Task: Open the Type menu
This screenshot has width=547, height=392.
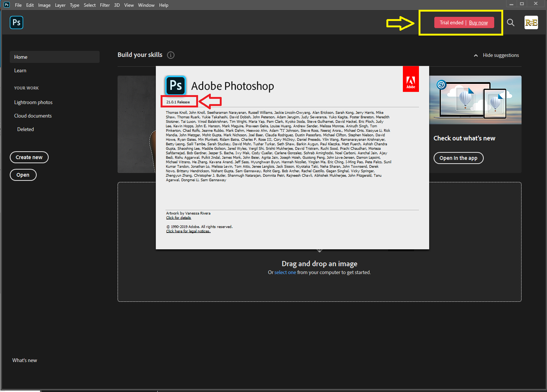Action: pos(75,5)
